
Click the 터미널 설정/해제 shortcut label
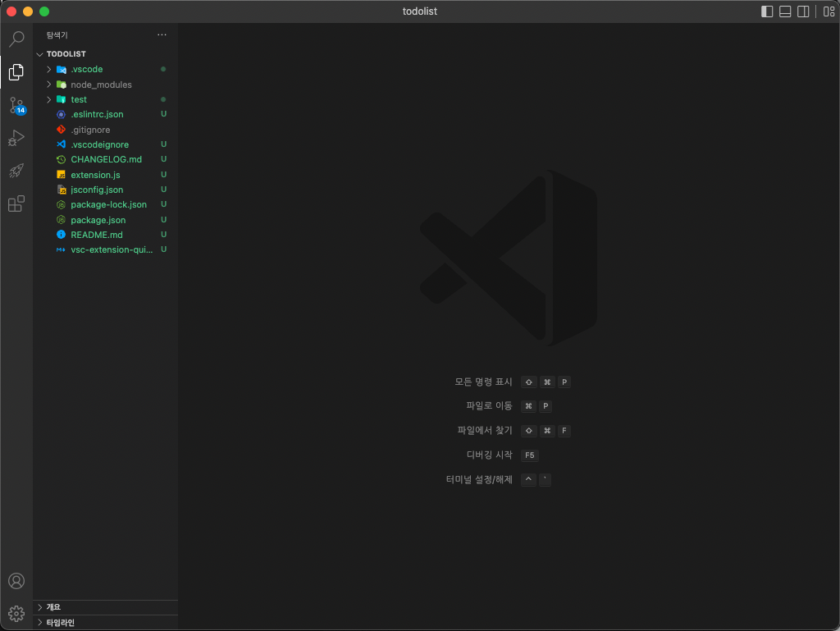(479, 479)
